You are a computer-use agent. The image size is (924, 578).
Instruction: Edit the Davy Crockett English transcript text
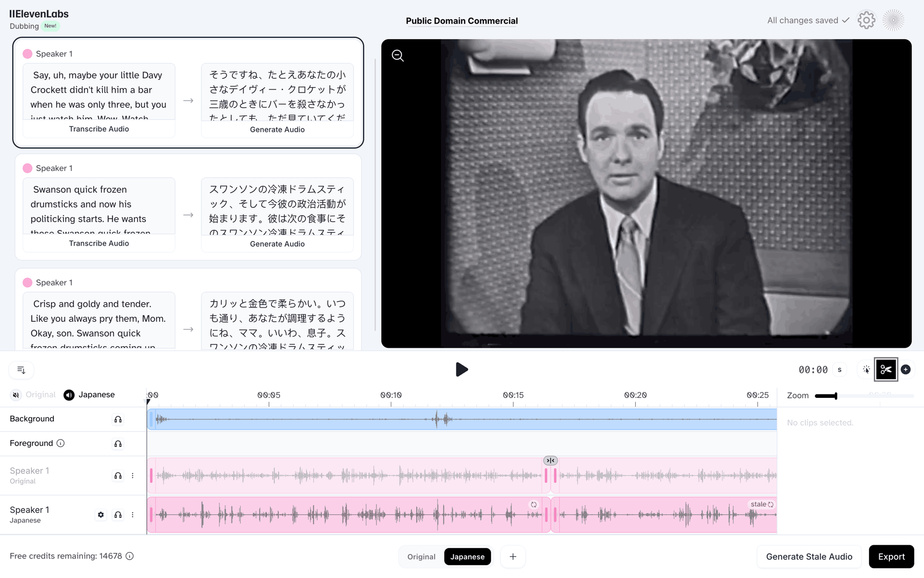(99, 92)
